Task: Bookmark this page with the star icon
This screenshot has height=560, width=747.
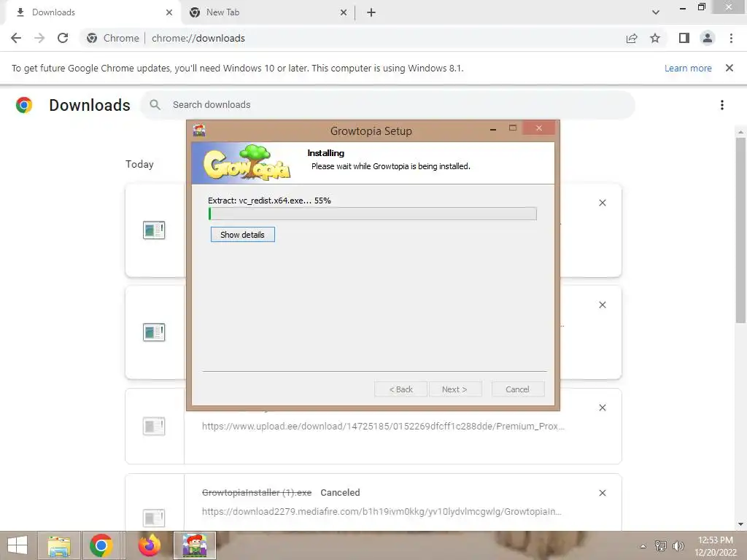Action: pyautogui.click(x=655, y=38)
